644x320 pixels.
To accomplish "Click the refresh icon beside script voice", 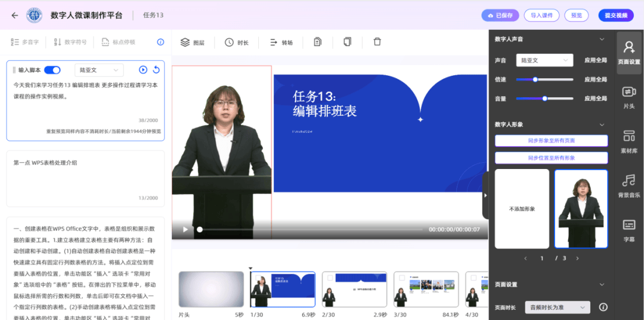I will point(156,70).
